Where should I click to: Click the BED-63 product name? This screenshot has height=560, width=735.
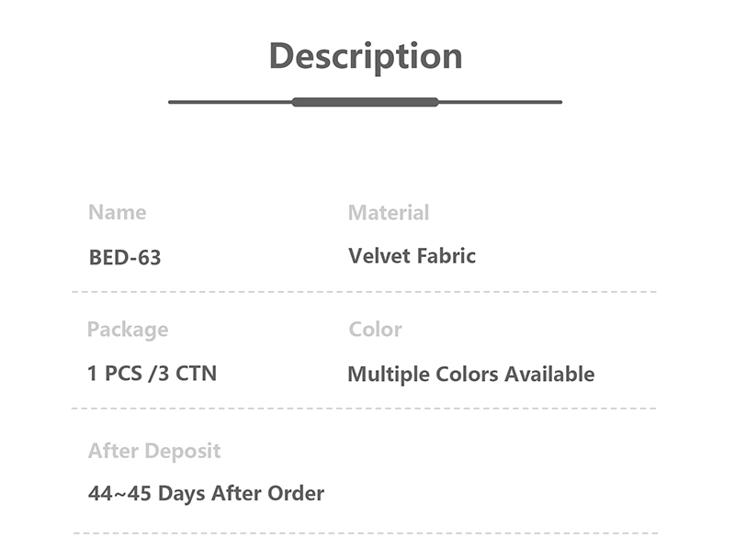[x=125, y=258]
